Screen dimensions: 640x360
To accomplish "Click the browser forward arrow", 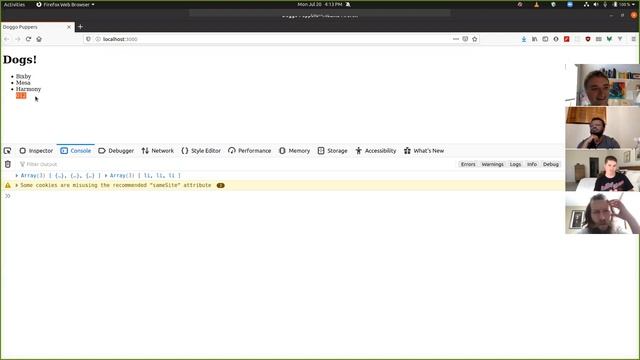I will click(x=17, y=39).
